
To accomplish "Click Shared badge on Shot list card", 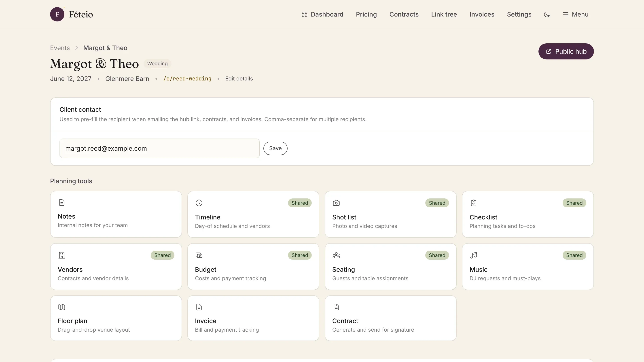I will click(x=437, y=203).
